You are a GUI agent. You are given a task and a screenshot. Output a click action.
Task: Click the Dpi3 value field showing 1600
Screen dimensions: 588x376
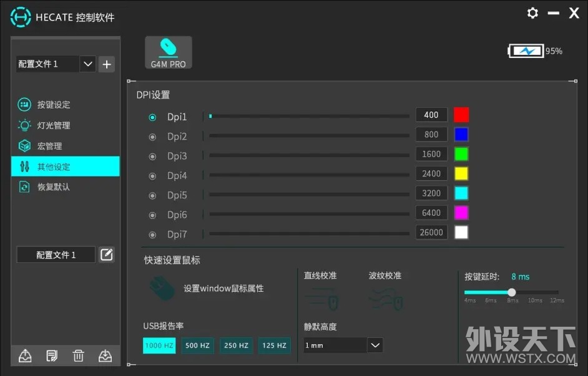431,154
